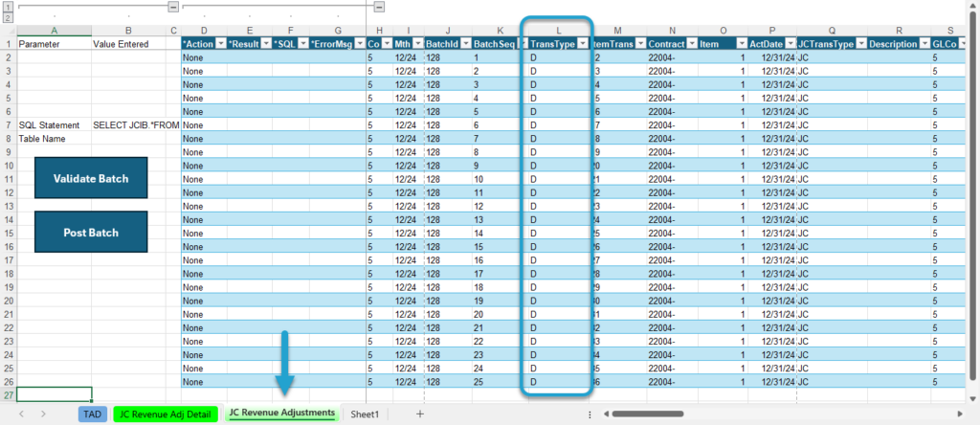
Task: Go to previous sheet tab arrow
Action: [x=23, y=414]
